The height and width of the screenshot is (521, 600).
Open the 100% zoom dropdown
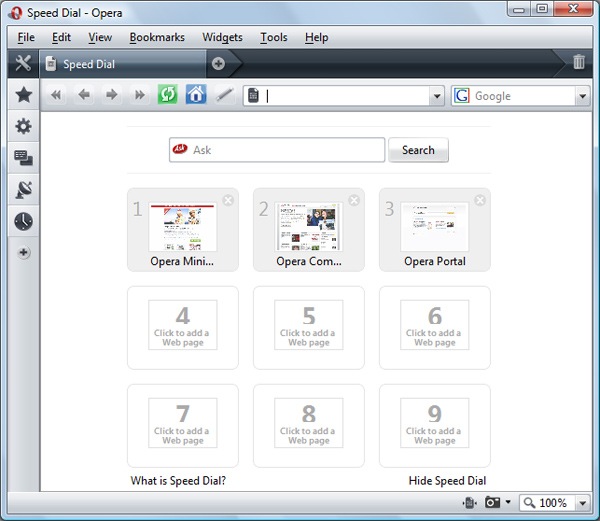582,503
